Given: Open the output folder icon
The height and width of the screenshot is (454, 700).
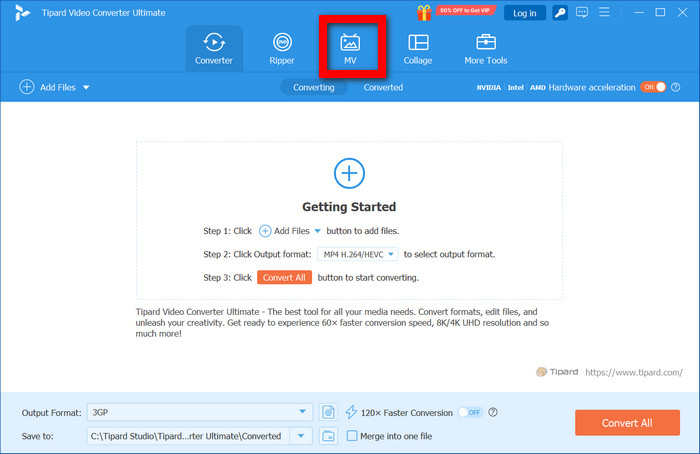Looking at the screenshot, I should tap(328, 436).
